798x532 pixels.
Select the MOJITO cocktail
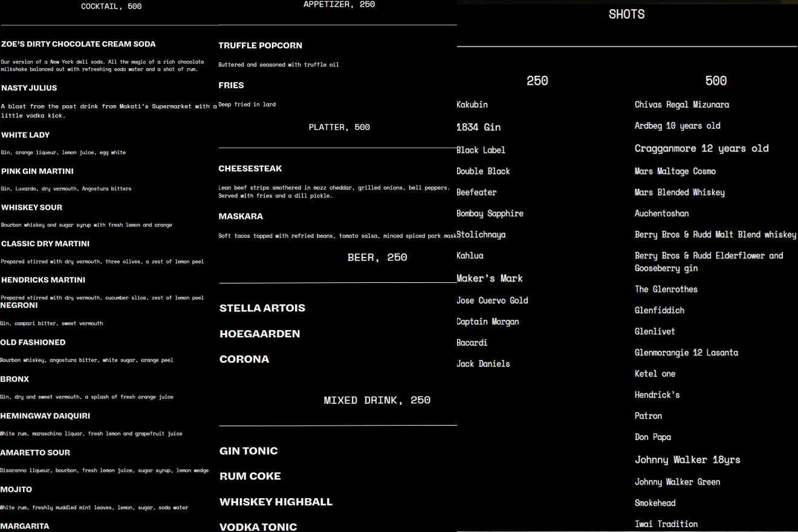16,490
